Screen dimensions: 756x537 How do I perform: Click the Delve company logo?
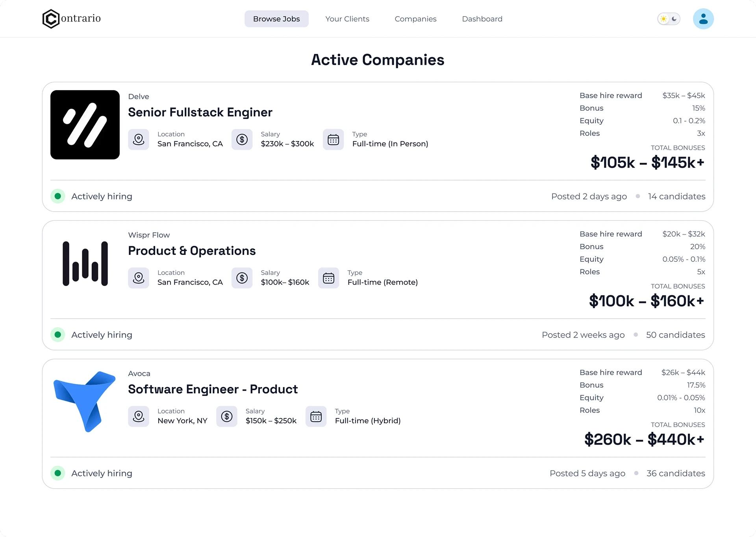click(x=85, y=125)
